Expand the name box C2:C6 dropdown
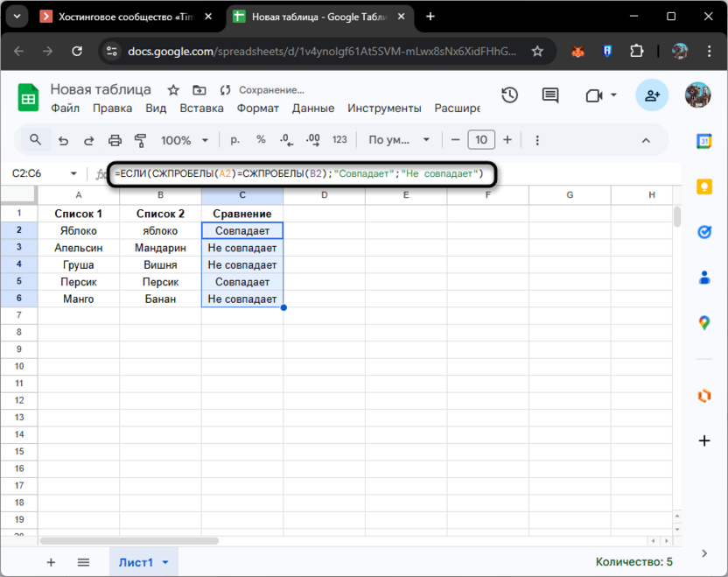The width and height of the screenshot is (728, 577). point(73,174)
